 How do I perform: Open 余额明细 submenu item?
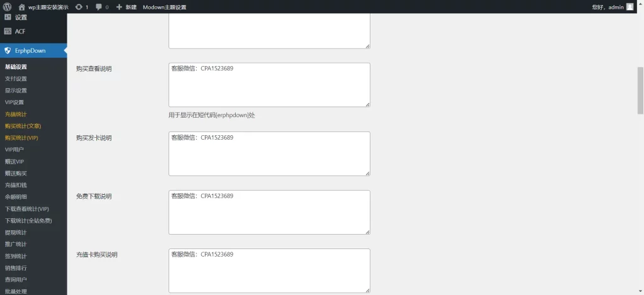pyautogui.click(x=16, y=197)
